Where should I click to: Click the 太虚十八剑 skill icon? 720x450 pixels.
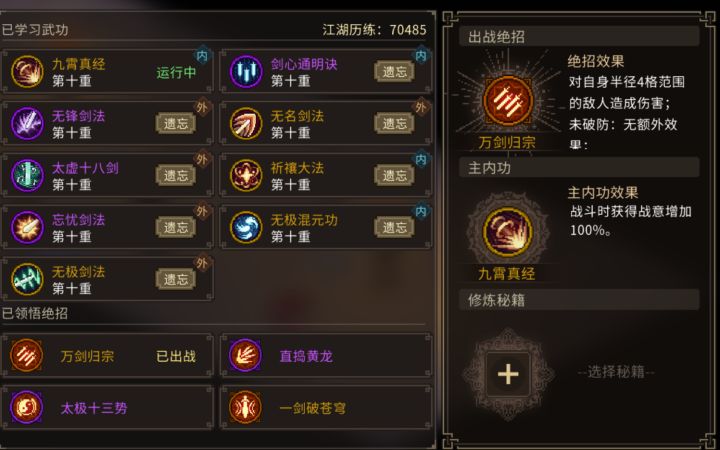(27, 175)
